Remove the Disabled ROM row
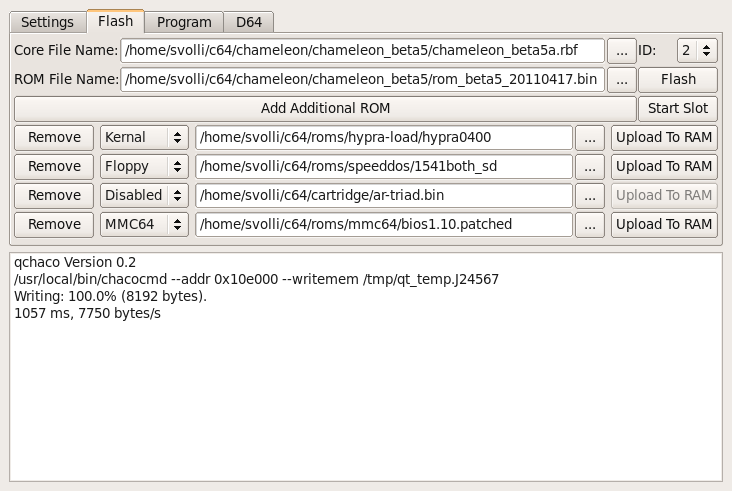This screenshot has width=732, height=491. (54, 195)
